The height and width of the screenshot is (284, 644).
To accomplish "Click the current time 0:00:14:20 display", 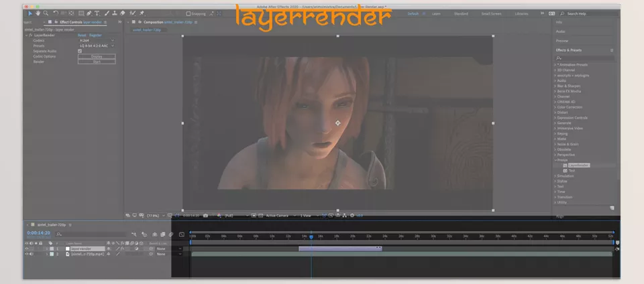I will pos(39,233).
